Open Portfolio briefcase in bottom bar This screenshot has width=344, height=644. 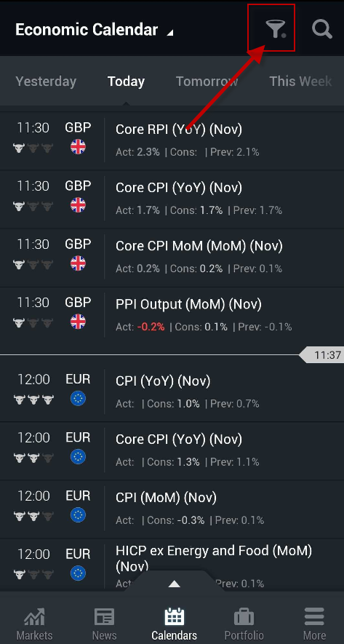pos(244,624)
